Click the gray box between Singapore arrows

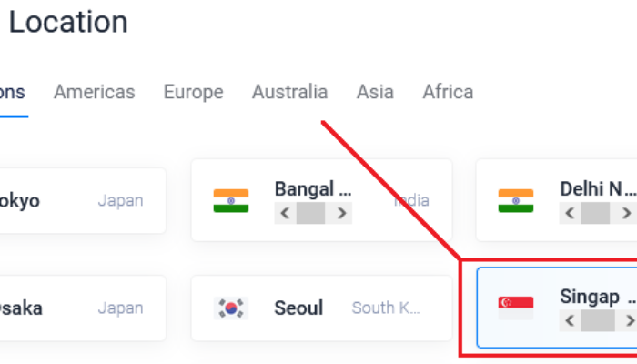596,320
